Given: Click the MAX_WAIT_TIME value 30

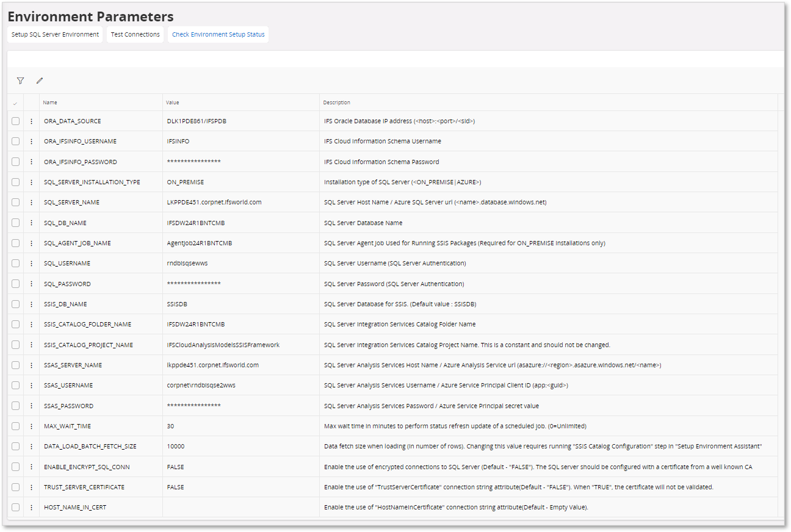Looking at the screenshot, I should [170, 426].
